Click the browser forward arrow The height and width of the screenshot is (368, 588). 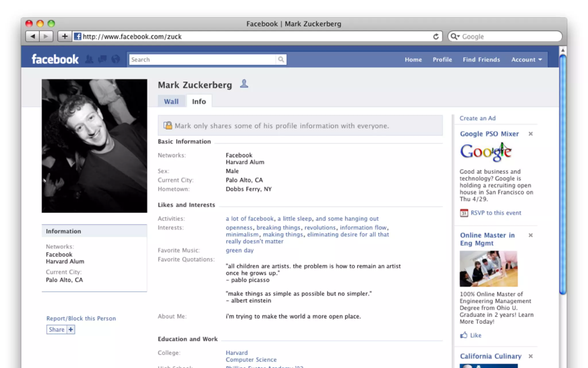tap(46, 37)
